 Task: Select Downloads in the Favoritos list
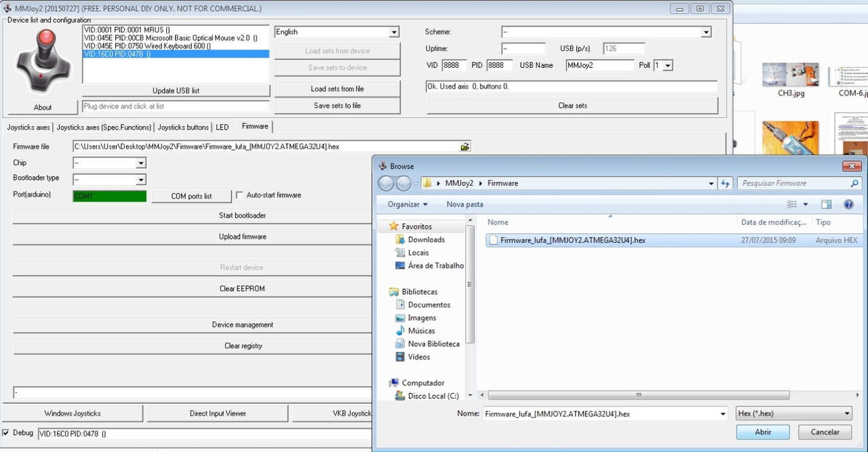426,240
